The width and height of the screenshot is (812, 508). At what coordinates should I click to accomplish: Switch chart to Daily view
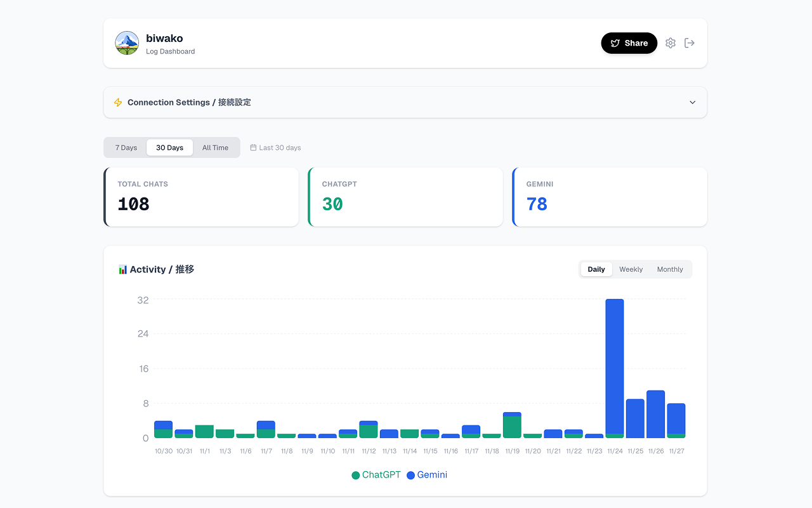pos(596,269)
